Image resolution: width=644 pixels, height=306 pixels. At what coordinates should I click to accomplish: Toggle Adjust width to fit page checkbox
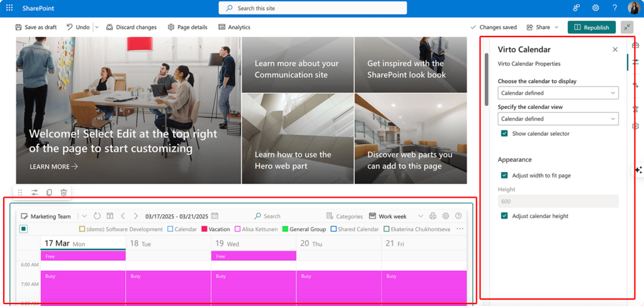click(x=504, y=175)
